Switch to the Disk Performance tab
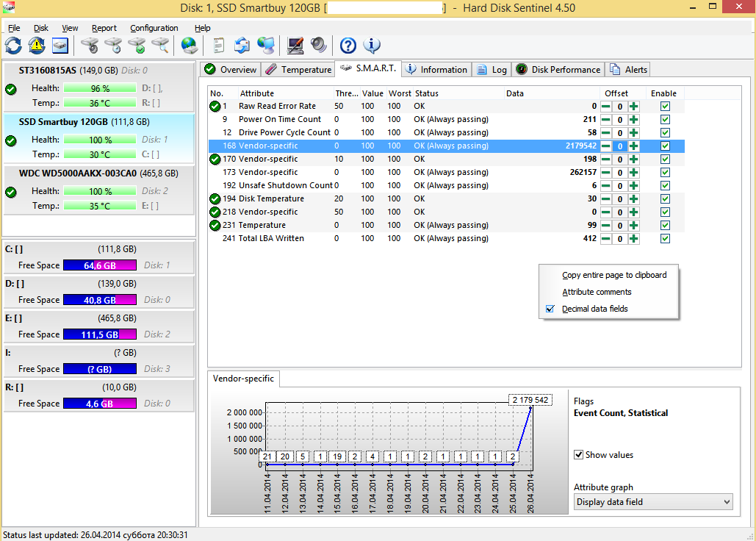This screenshot has width=756, height=541. (x=558, y=70)
